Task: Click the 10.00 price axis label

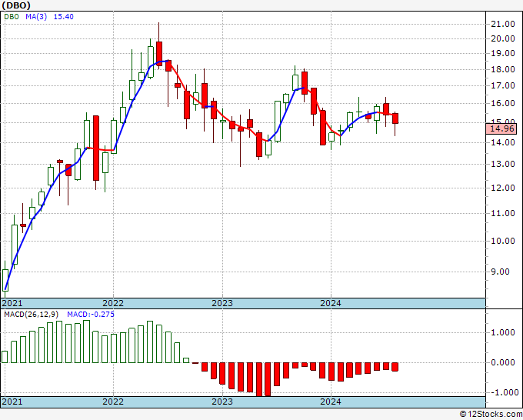Action: [503, 241]
